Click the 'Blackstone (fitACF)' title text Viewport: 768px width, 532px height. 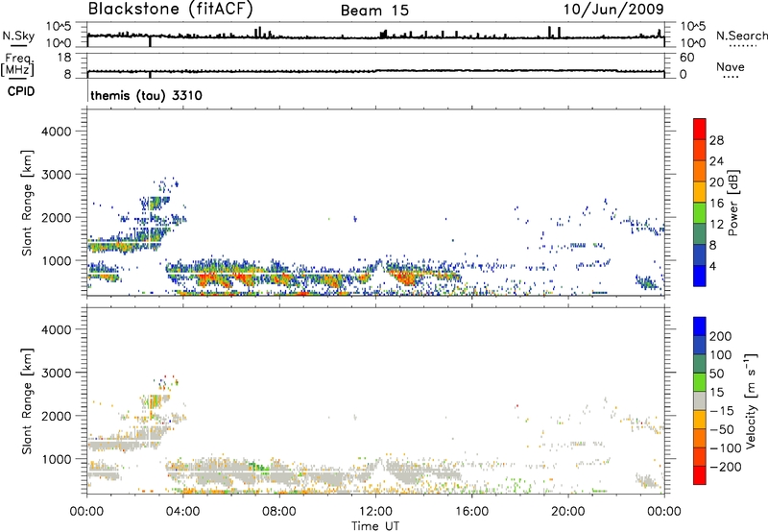point(170,10)
